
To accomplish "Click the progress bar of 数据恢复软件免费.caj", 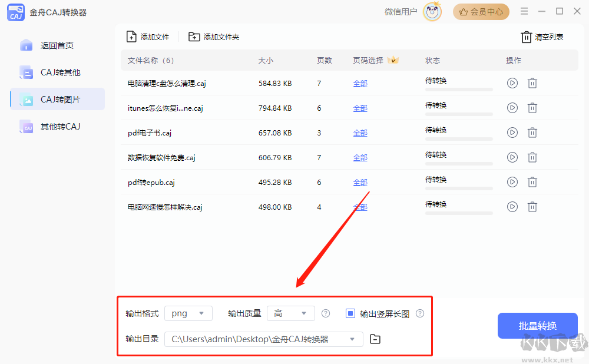I will 459,164.
